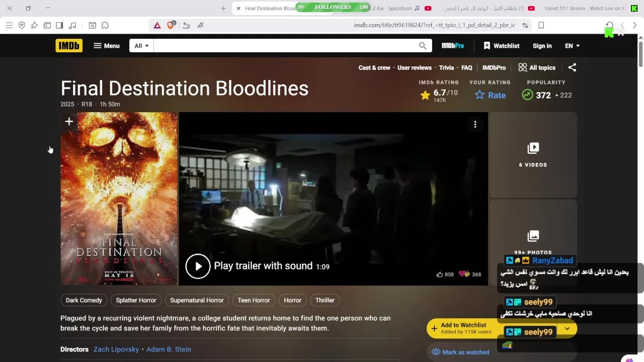Click the share arrow icon in address bar
644x362 pixels.
click(186, 25)
